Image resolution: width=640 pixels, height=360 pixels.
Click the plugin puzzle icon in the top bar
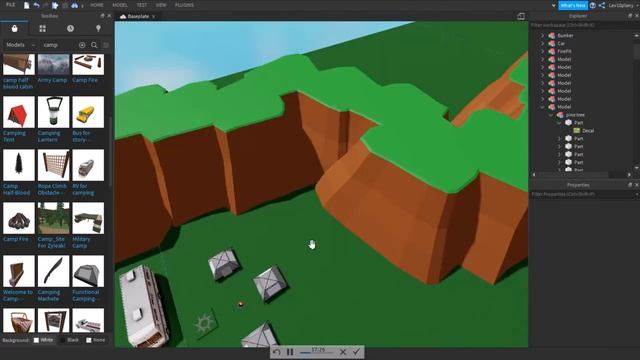[x=55, y=5]
